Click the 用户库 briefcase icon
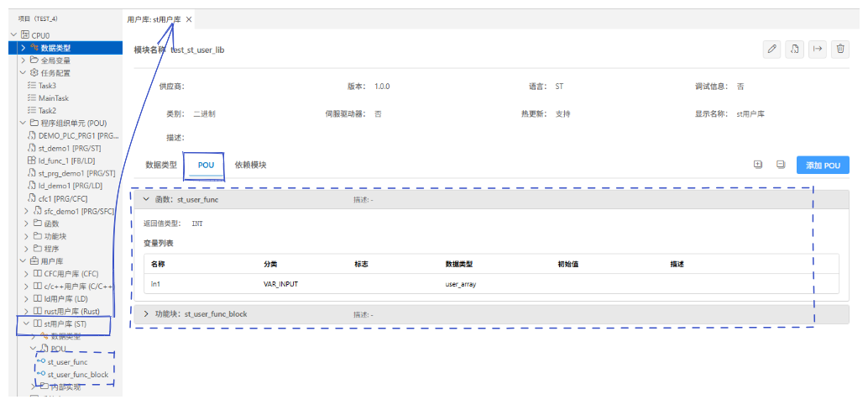Screen dimensions: 868x405 point(34,261)
